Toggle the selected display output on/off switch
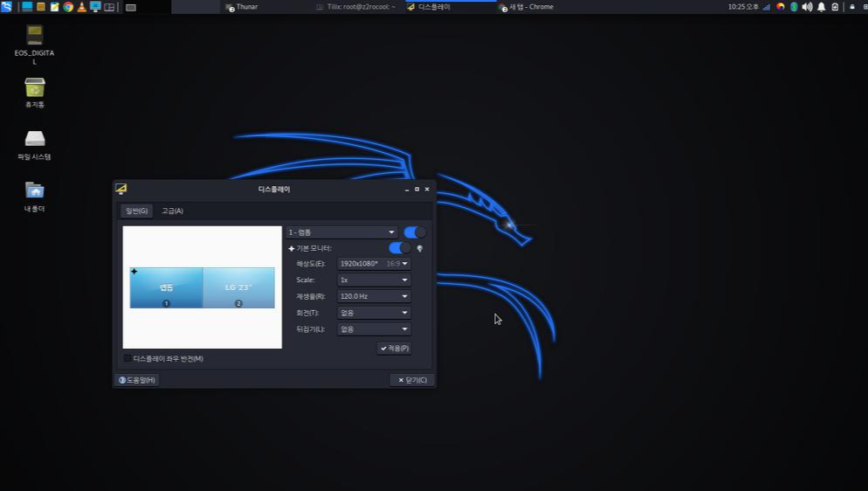Screen dimensions: 868x491 coord(415,232)
